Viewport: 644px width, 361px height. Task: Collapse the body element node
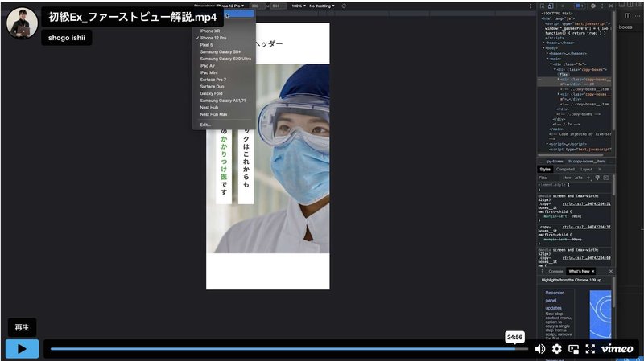(543, 48)
